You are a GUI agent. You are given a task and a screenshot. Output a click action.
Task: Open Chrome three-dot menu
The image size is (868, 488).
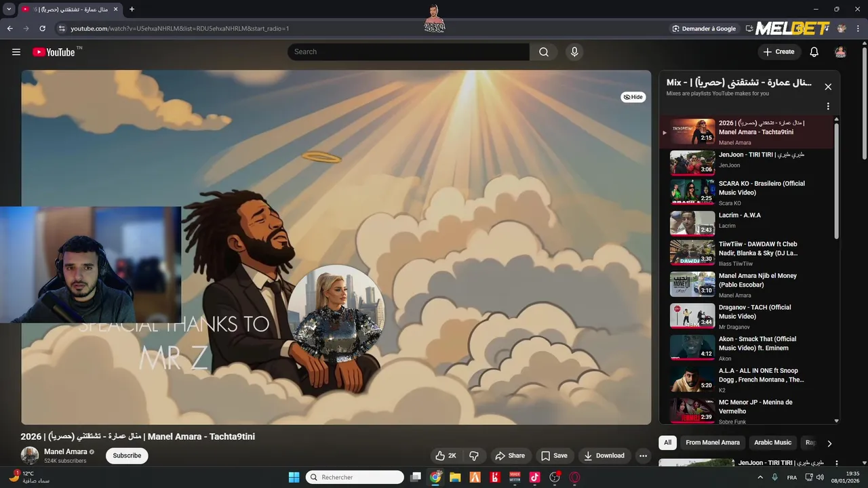858,28
